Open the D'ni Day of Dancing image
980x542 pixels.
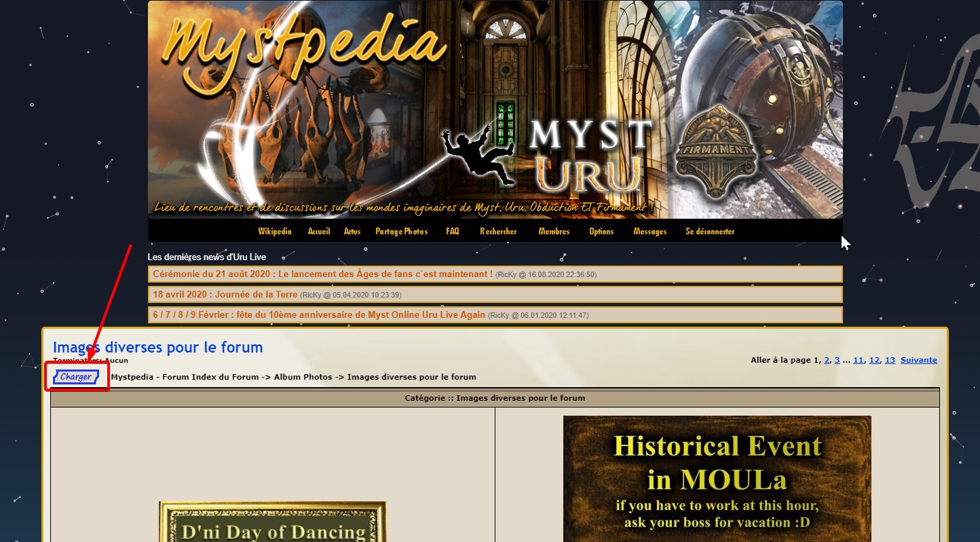tap(272, 522)
